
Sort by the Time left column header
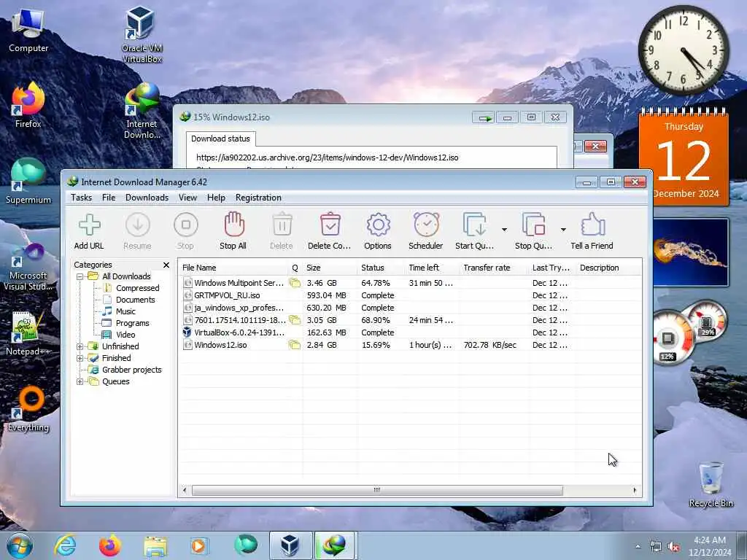433,268
